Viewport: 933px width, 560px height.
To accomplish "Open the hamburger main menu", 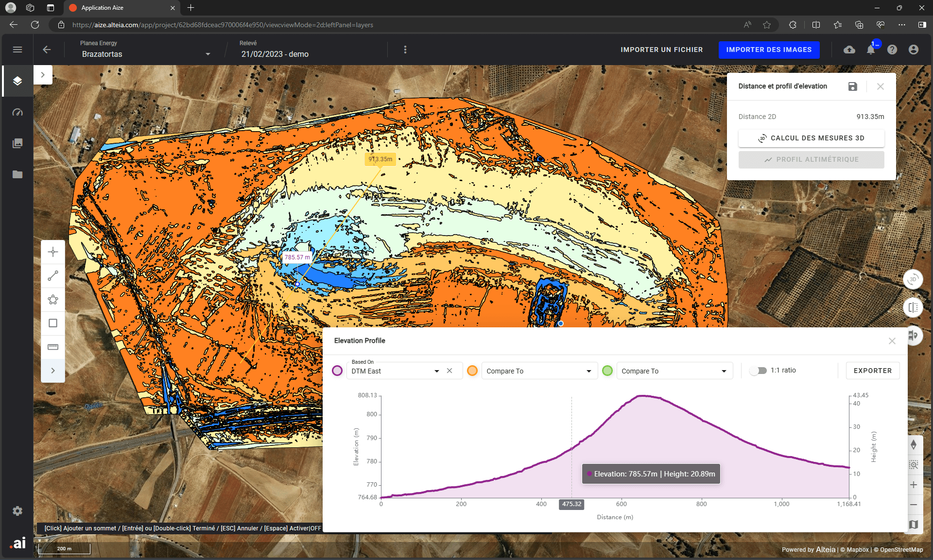I will click(17, 50).
